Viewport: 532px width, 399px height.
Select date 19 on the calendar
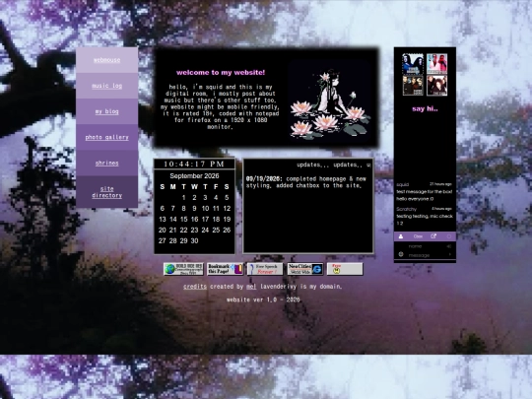227,219
